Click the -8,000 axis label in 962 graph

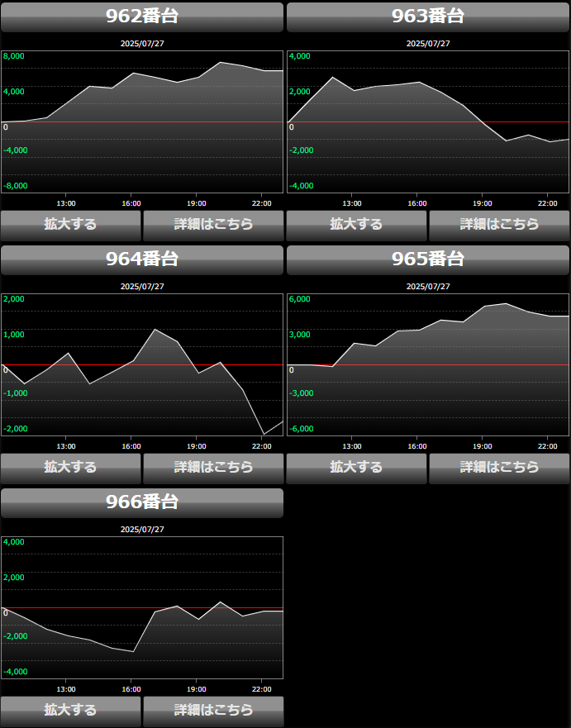[x=16, y=186]
